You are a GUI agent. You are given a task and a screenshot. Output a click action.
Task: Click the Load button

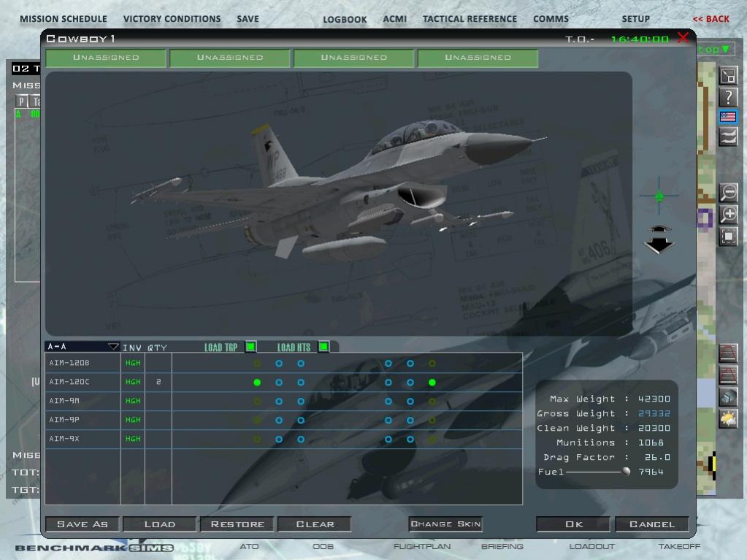pos(160,524)
